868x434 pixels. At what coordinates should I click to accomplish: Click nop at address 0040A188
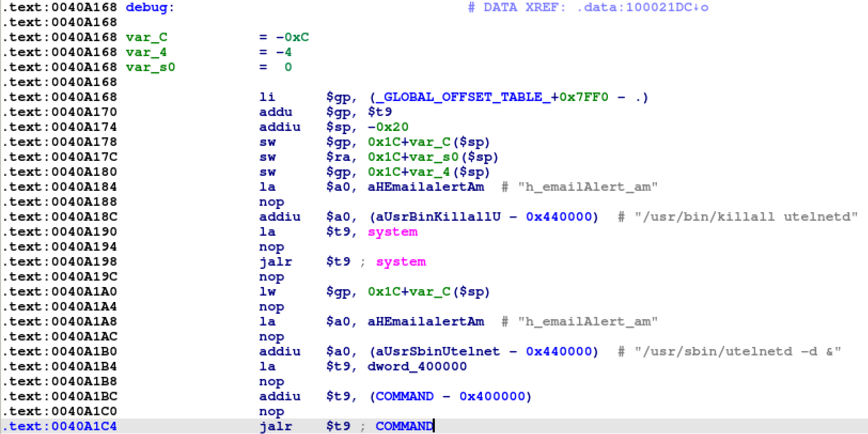tap(271, 202)
